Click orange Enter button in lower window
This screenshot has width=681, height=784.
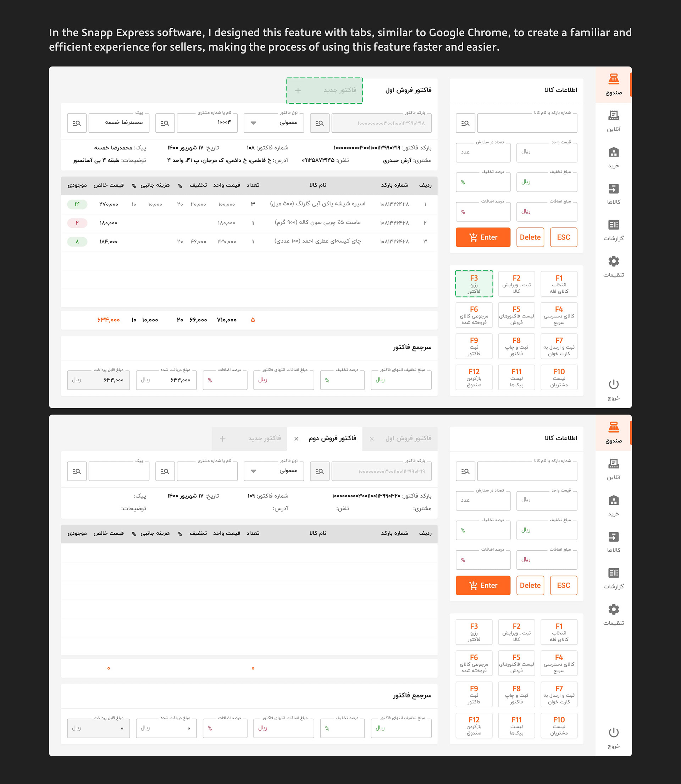[x=483, y=586]
